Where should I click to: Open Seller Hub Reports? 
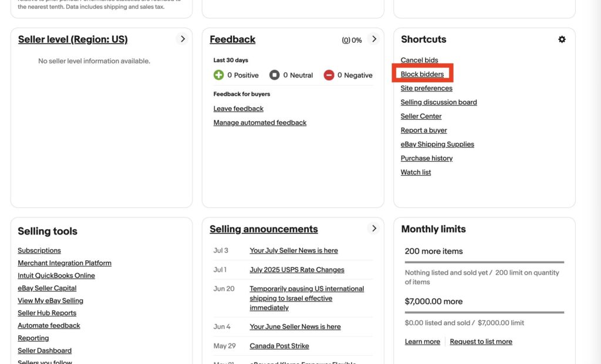(x=47, y=313)
